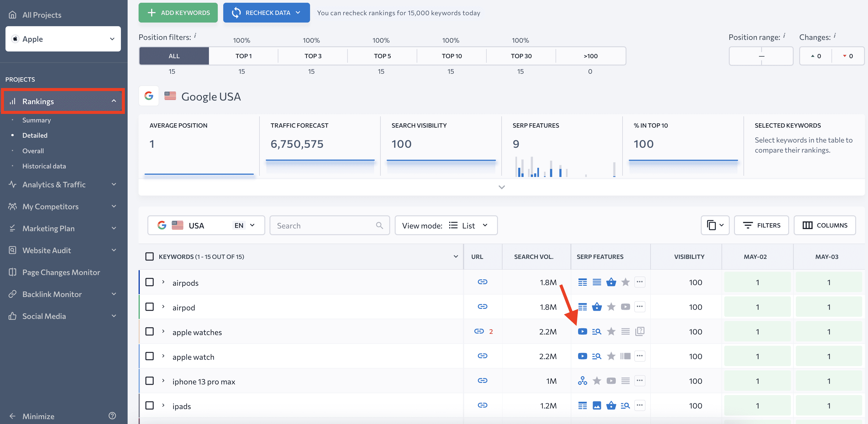Open the Filters button
868x424 pixels.
click(x=761, y=225)
